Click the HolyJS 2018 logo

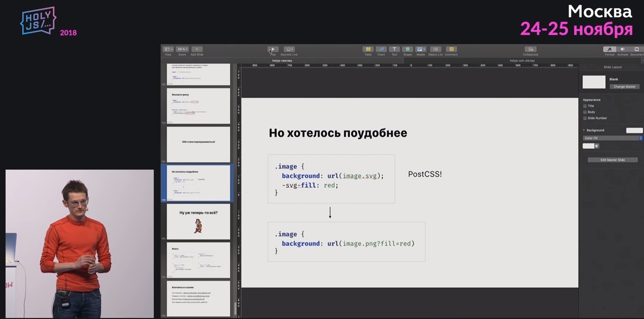(49, 21)
